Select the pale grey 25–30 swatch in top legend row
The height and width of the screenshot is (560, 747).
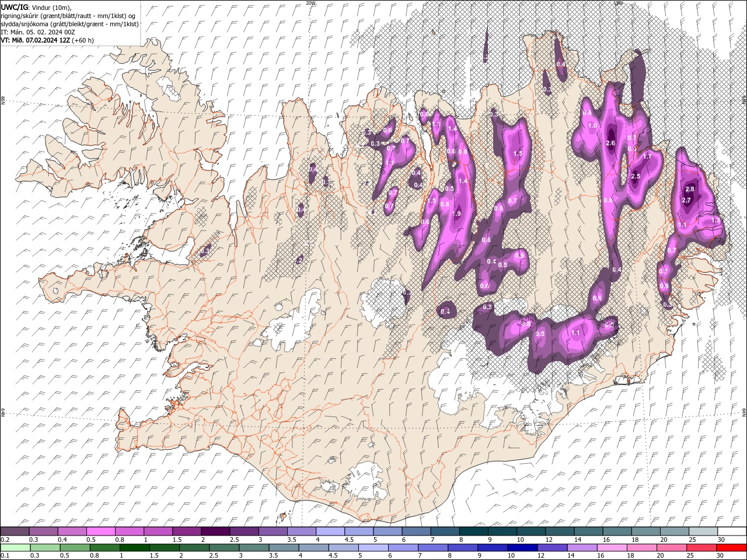(705, 531)
